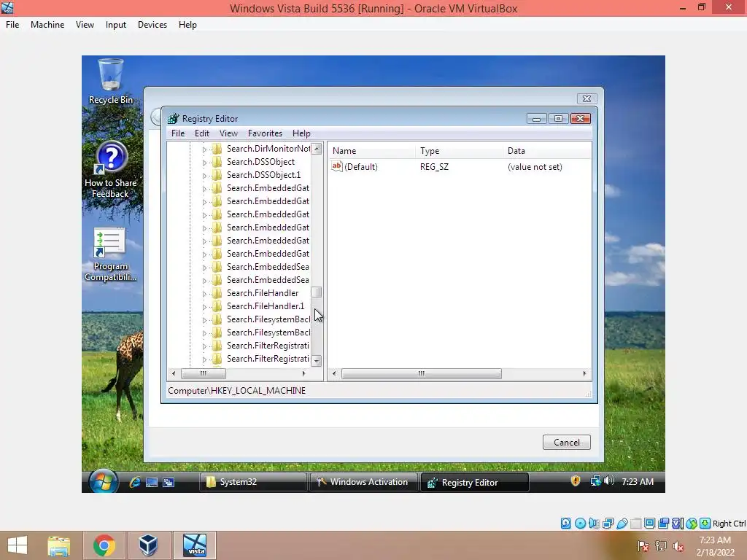This screenshot has width=747, height=560.
Task: Click VirtualBox recording indicator icon
Action: coord(663,524)
